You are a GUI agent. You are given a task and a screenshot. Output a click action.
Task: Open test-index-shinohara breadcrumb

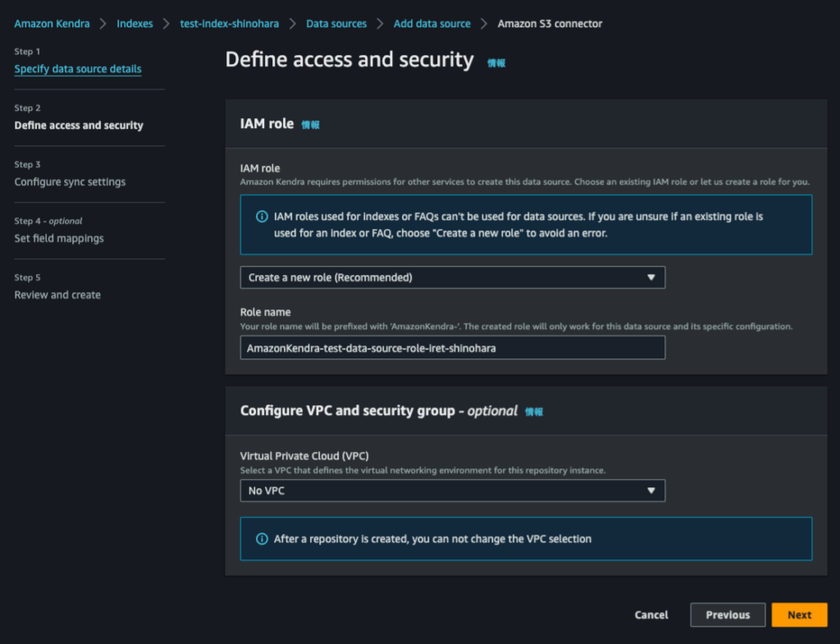[229, 24]
